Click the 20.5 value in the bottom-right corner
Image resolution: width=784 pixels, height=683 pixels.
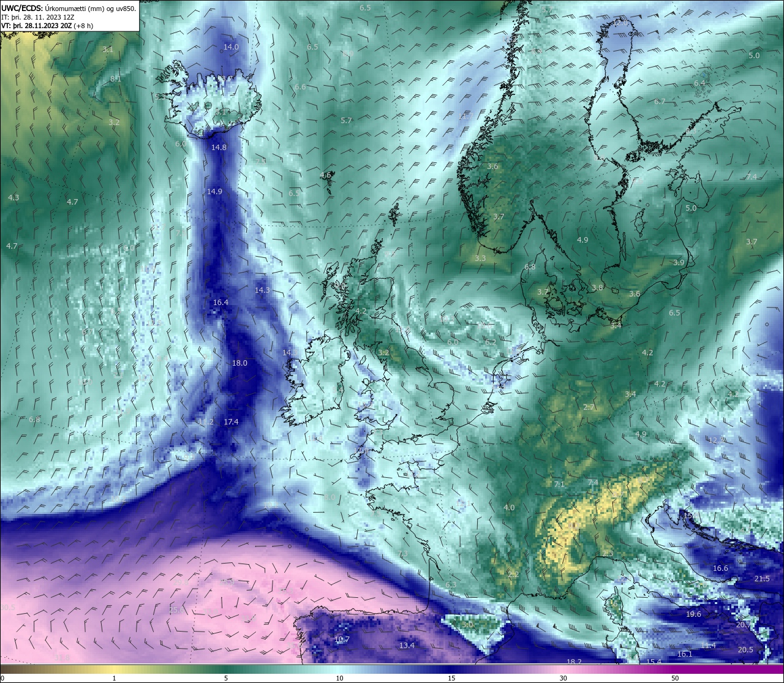tap(745, 650)
